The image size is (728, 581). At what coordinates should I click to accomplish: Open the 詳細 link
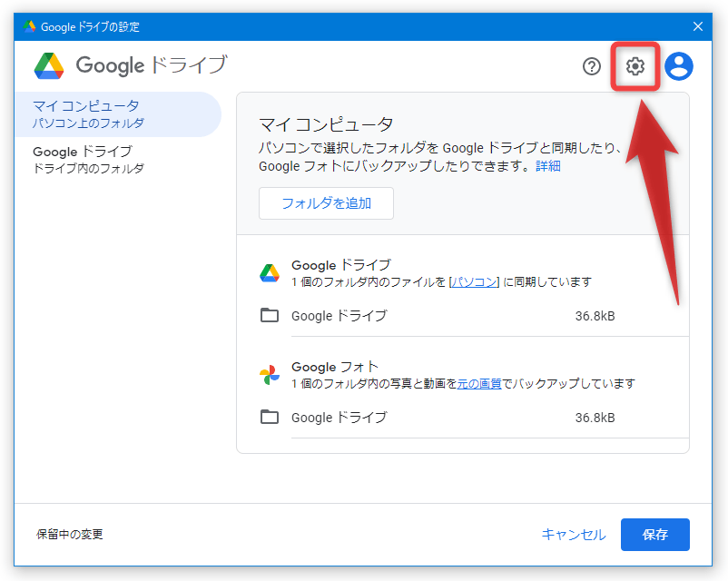click(548, 166)
